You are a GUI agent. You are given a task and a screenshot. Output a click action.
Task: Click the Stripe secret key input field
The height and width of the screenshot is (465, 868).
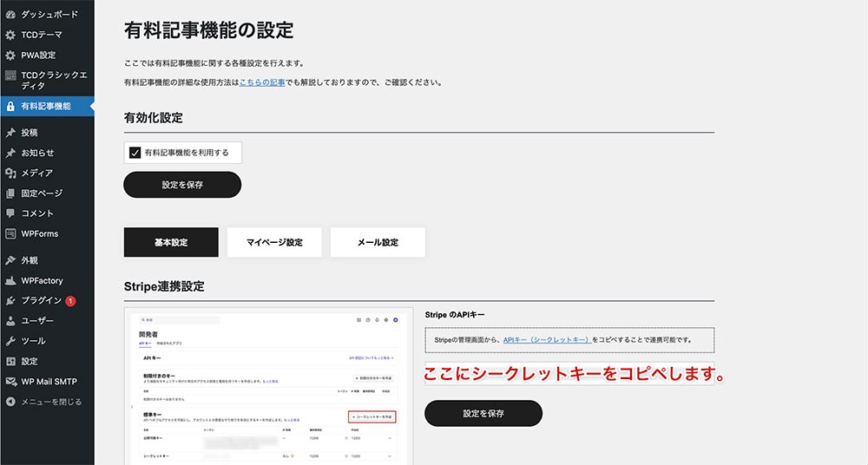pyautogui.click(x=569, y=374)
